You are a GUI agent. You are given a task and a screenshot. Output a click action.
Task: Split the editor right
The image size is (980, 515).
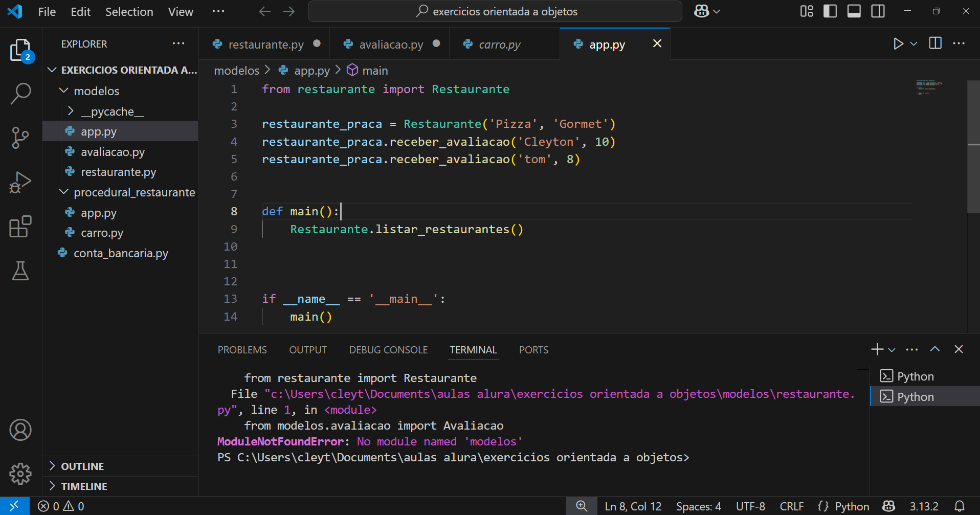pos(935,43)
